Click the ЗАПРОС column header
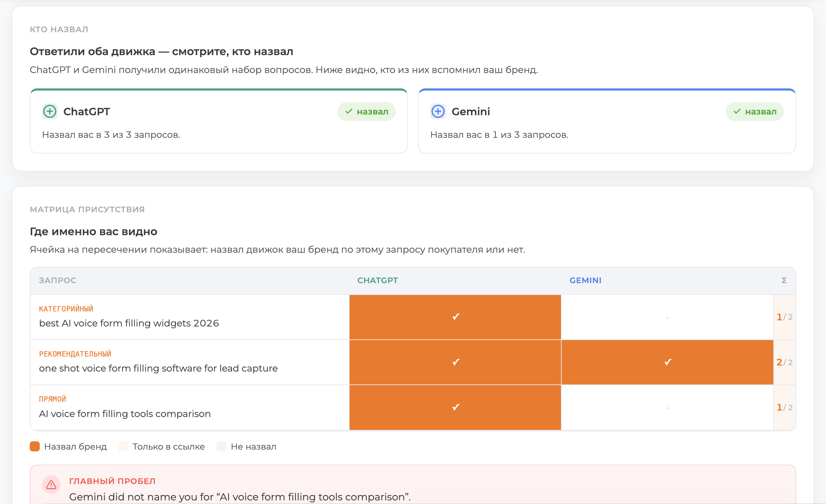Image resolution: width=826 pixels, height=504 pixels. 58,280
